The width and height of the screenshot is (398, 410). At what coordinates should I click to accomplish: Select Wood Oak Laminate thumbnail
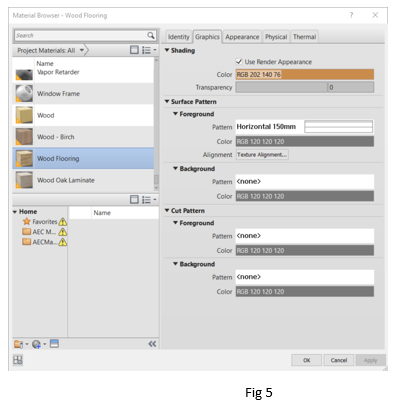[x=24, y=180]
